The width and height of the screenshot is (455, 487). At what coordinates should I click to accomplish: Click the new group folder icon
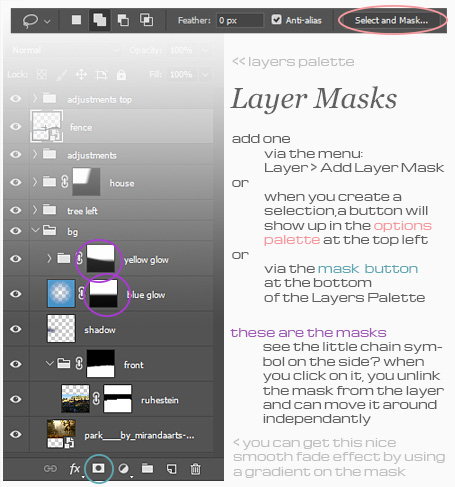[147, 468]
